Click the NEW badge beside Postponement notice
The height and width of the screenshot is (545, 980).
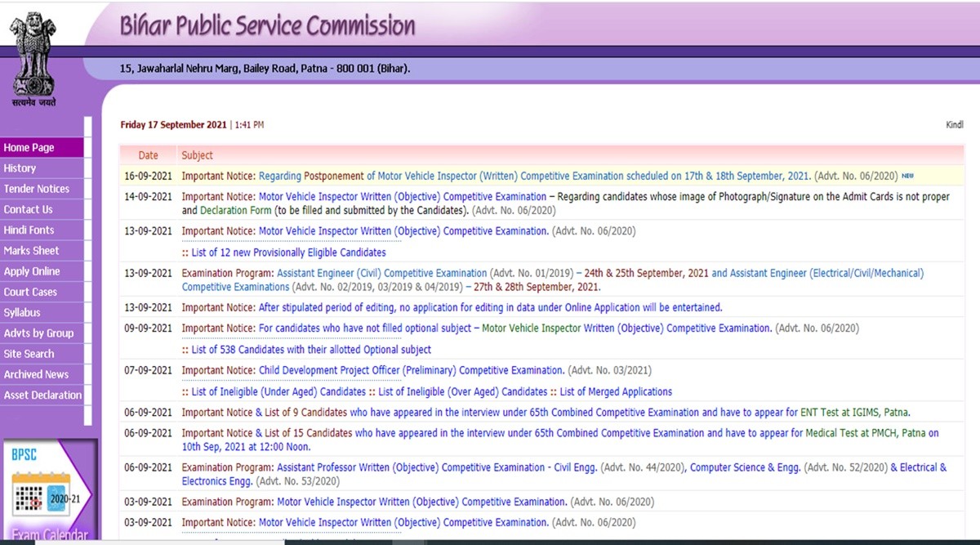pyautogui.click(x=907, y=176)
